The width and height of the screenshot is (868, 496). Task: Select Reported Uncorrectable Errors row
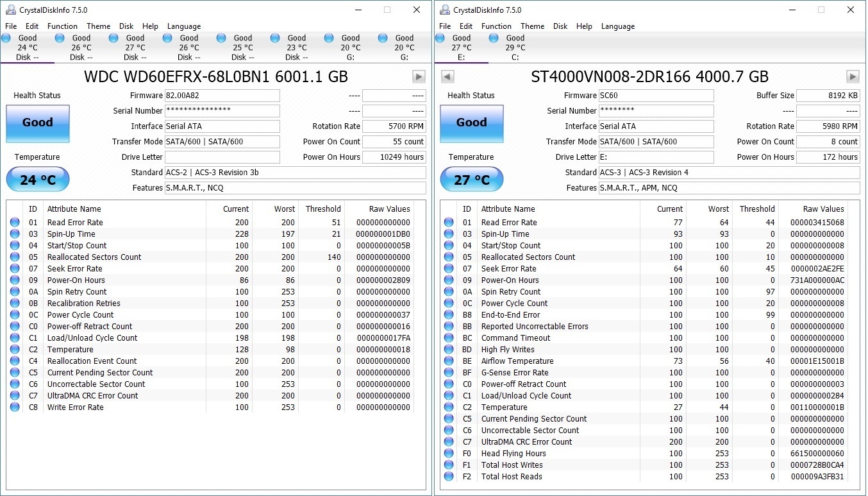(x=644, y=327)
